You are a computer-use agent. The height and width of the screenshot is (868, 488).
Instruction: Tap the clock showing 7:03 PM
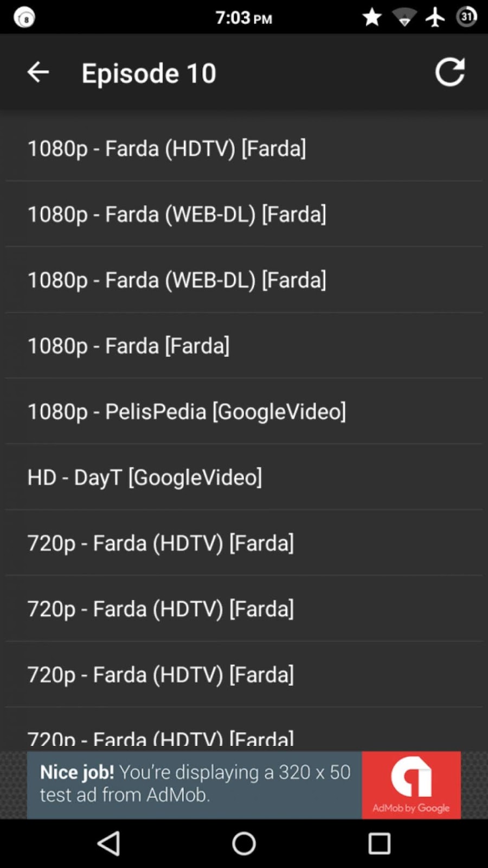[243, 17]
